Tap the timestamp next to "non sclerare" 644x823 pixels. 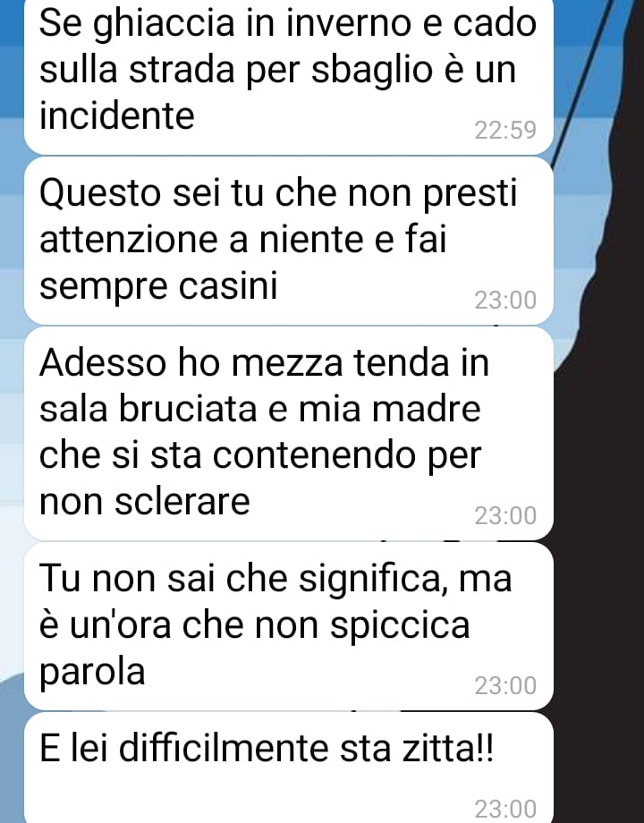[x=504, y=516]
